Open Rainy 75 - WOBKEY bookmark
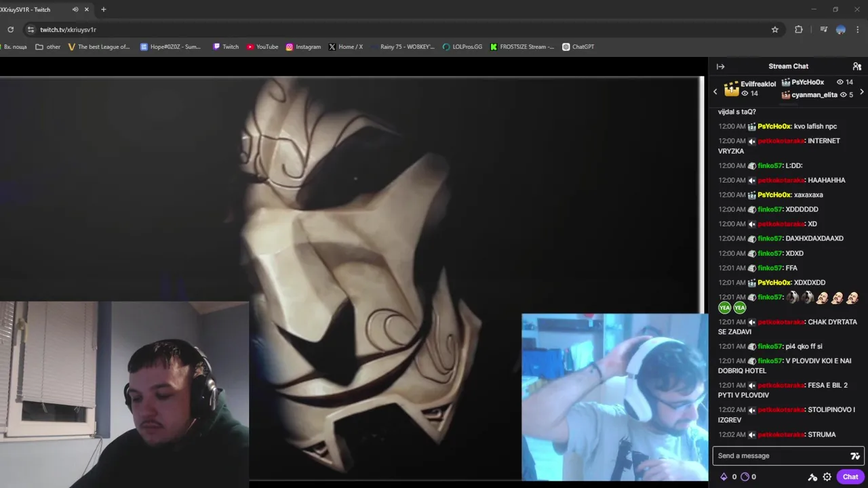868x488 pixels. point(403,47)
